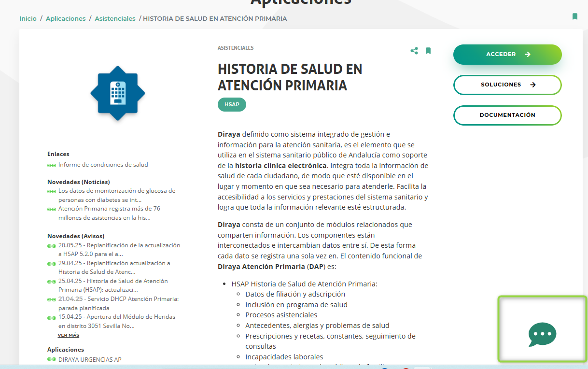This screenshot has width=588, height=369.
Task: Open news about glucose monitoring data
Action: (x=117, y=195)
